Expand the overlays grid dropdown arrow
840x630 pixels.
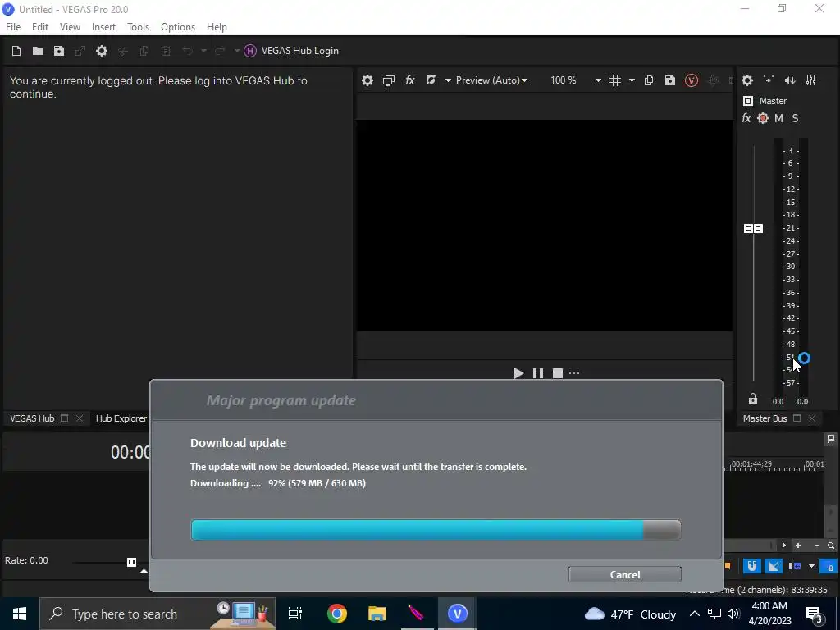tap(632, 80)
